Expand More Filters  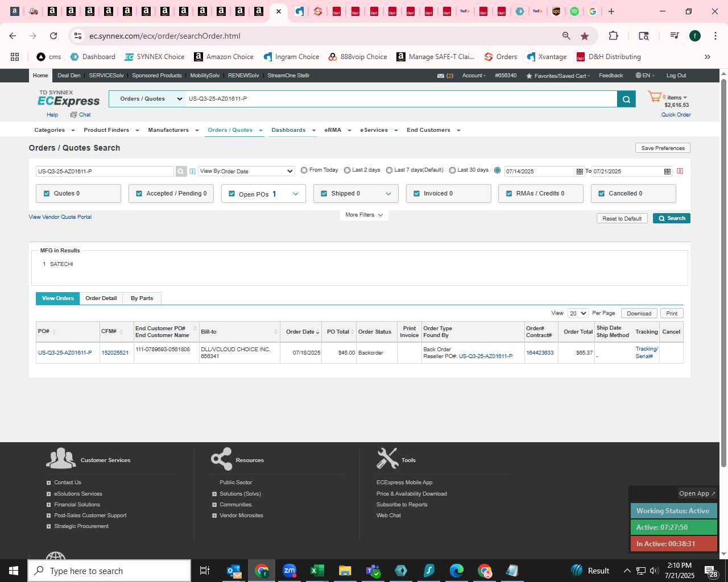tap(364, 215)
